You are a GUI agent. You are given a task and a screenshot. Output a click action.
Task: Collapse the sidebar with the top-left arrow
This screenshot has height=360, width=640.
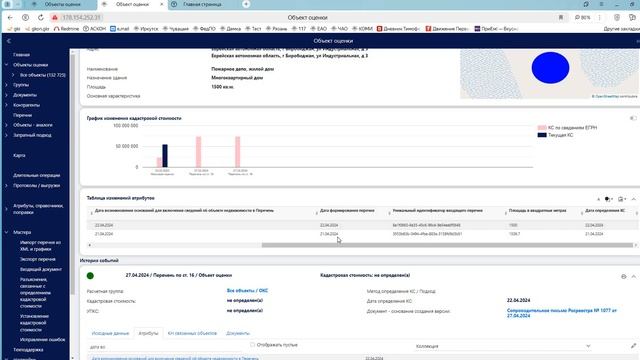(x=9, y=41)
